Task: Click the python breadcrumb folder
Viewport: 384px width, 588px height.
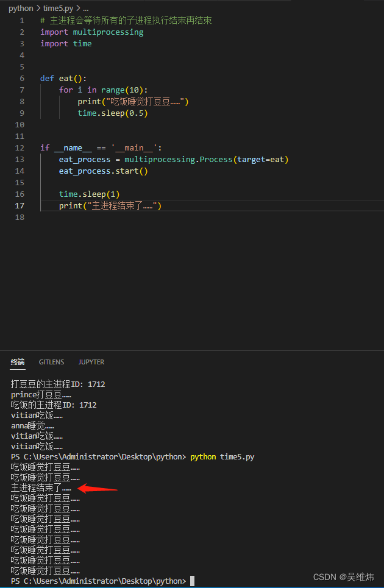Action: 21,9
